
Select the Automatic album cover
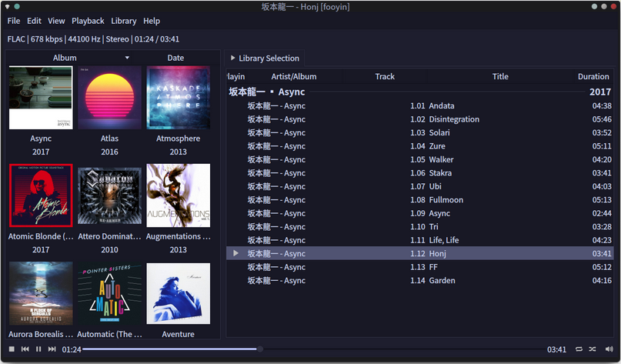point(110,293)
